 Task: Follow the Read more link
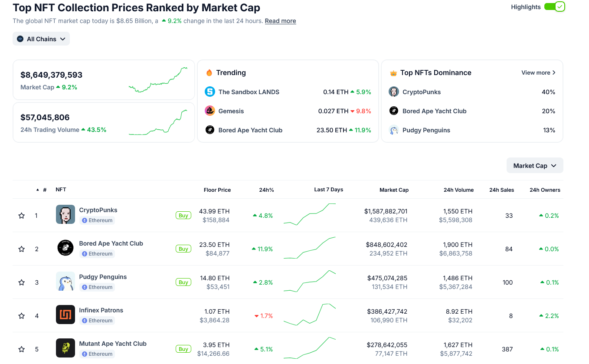pyautogui.click(x=280, y=21)
